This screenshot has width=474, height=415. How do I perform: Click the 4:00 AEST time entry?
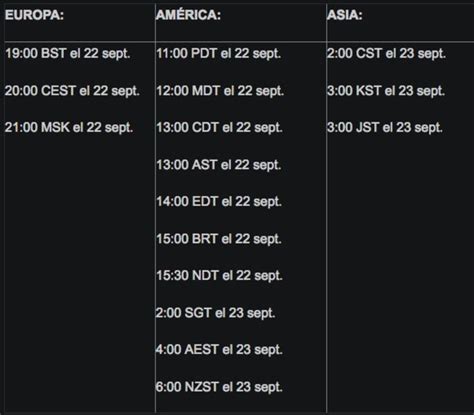click(x=219, y=350)
